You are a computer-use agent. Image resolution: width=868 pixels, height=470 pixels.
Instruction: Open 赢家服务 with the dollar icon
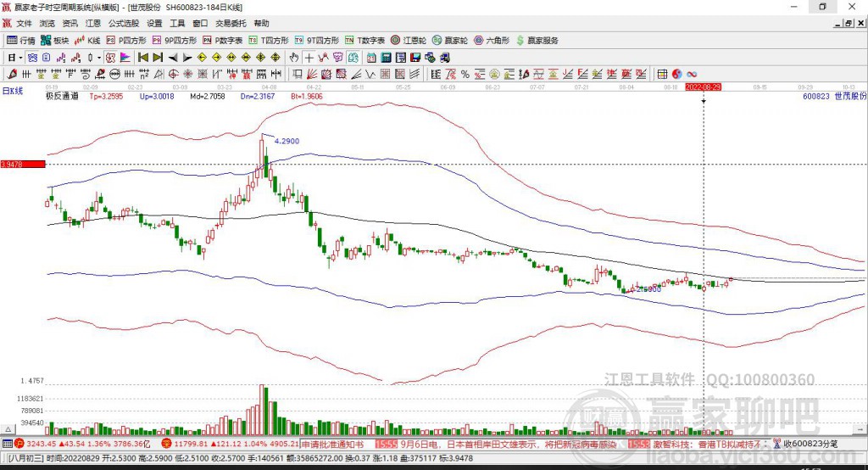537,41
